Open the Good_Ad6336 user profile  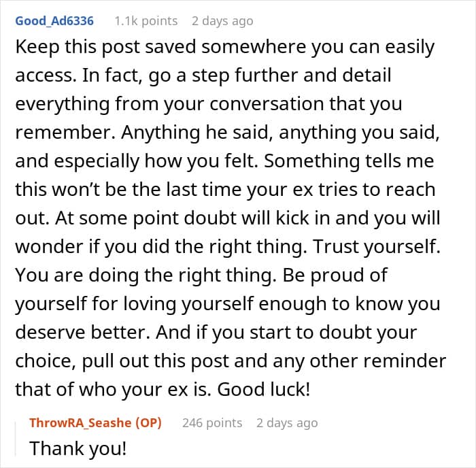[x=54, y=20]
